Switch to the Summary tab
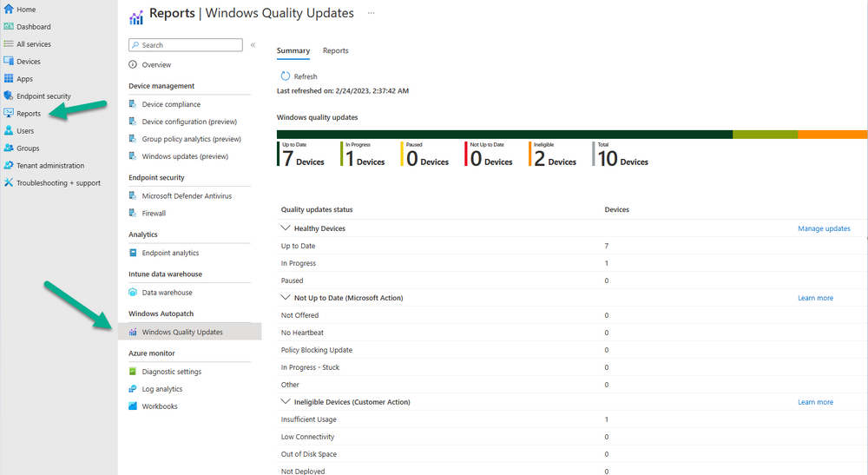This screenshot has height=475, width=868. (293, 50)
